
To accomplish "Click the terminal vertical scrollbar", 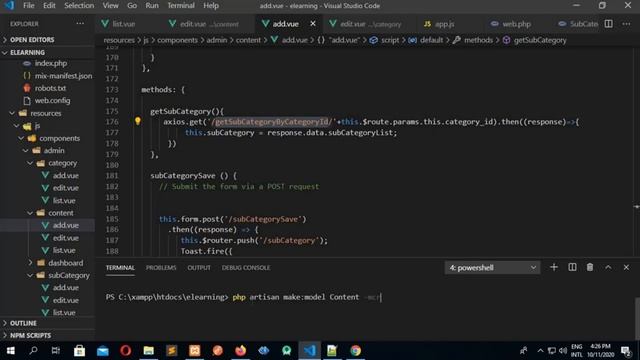I will (637, 318).
